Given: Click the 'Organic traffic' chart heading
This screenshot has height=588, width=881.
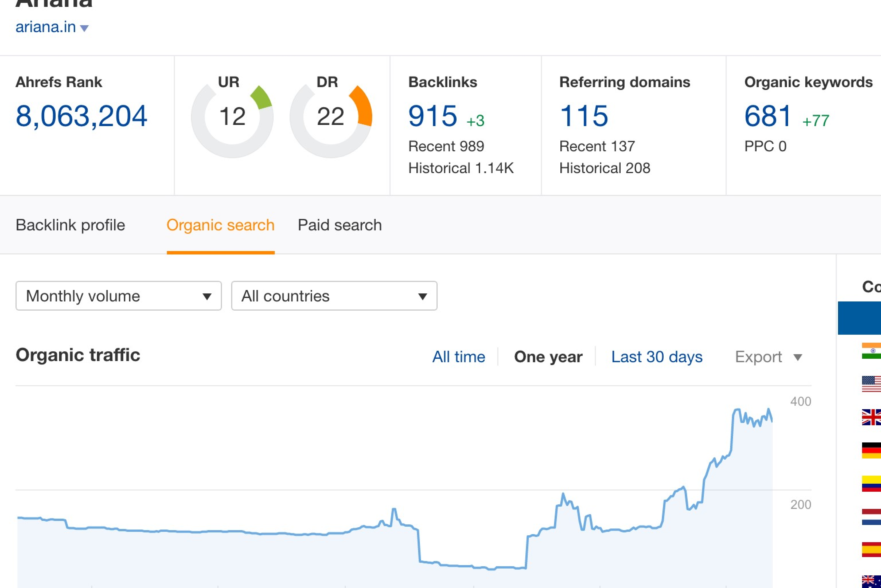Looking at the screenshot, I should [78, 355].
